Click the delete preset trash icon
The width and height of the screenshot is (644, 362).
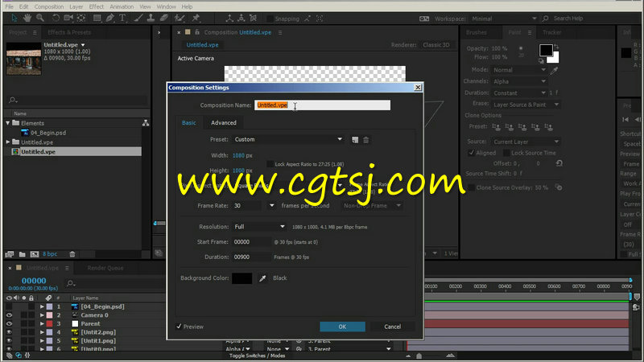366,140
